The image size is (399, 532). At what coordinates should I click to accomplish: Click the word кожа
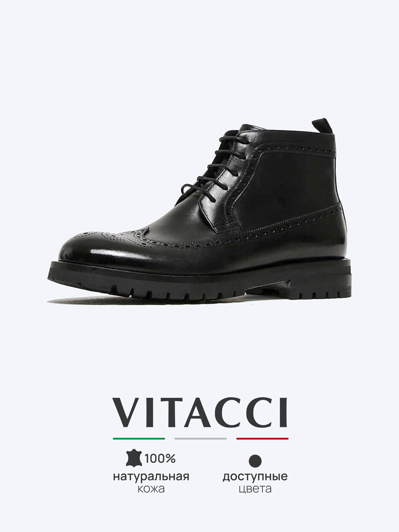[x=151, y=489]
